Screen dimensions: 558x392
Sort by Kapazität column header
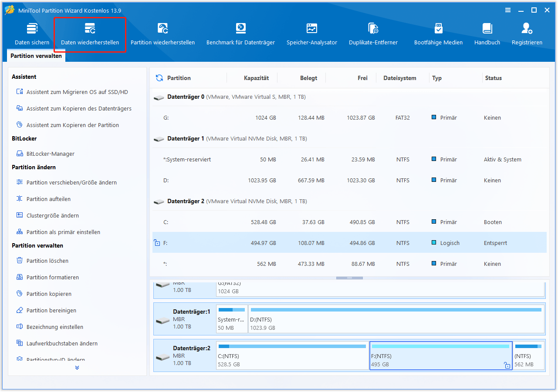click(x=256, y=78)
